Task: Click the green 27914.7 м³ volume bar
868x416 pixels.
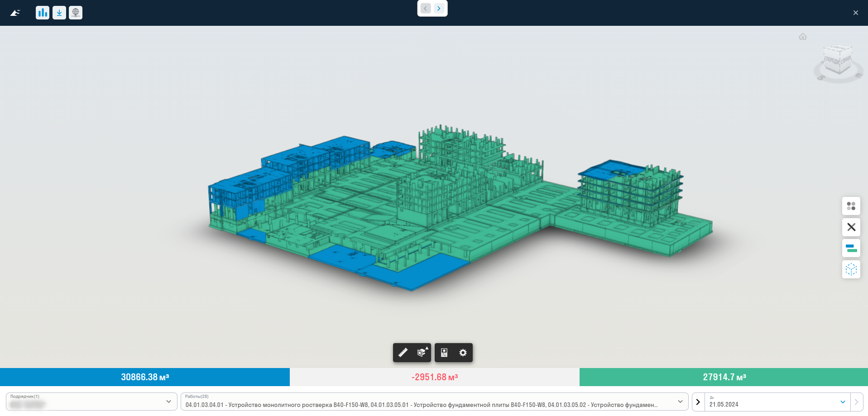Action: coord(724,377)
